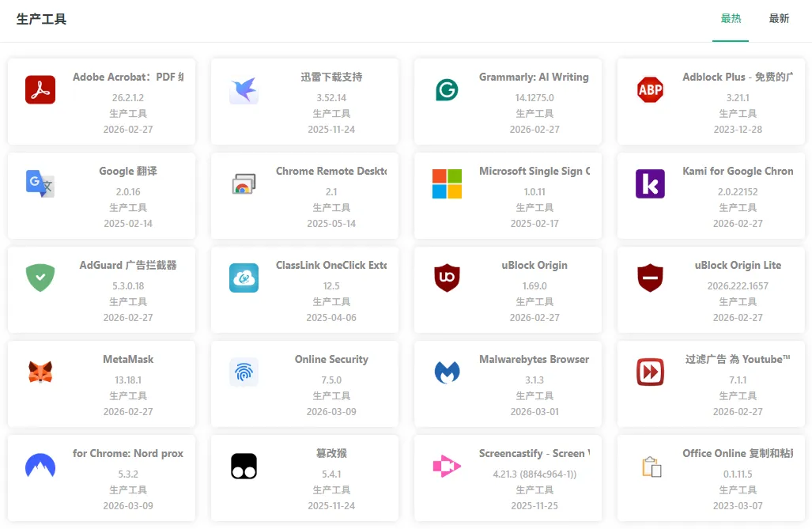Click the version number 7.5.0
This screenshot has height=529, width=812.
(331, 380)
